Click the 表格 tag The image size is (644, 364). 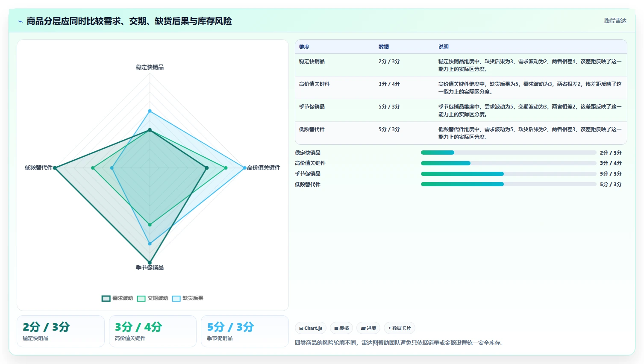coord(341,328)
